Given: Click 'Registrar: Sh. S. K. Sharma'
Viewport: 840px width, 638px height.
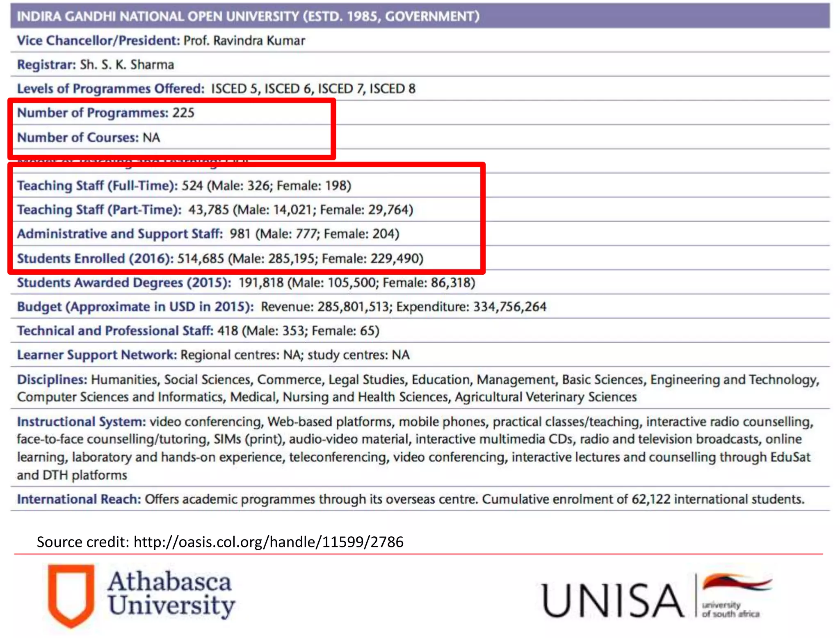Looking at the screenshot, I should (96, 65).
